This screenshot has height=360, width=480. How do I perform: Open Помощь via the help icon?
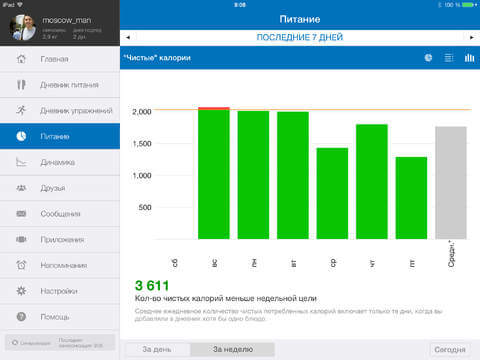coord(21,317)
